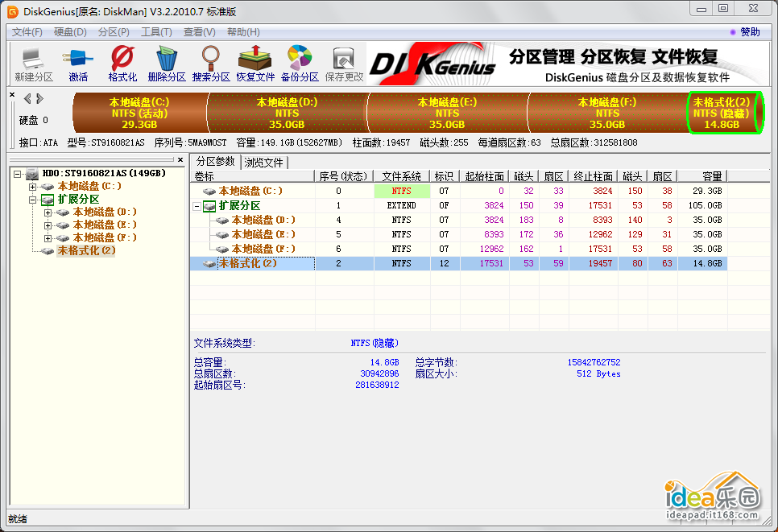Select 本地磁盘(F:) segment in disk bar
Image resolution: width=778 pixels, height=532 pixels.
(607, 113)
